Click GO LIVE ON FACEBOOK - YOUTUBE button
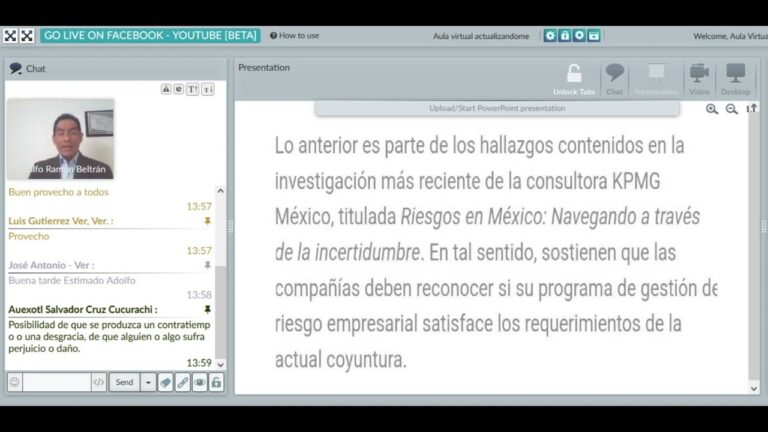The image size is (768, 432). (150, 35)
